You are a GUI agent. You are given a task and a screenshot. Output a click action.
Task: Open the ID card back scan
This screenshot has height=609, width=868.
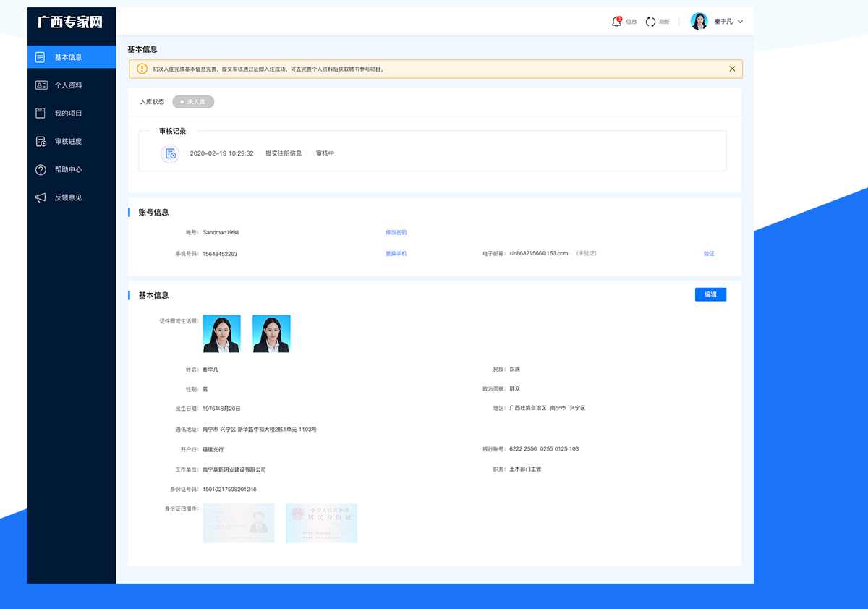[x=321, y=523]
